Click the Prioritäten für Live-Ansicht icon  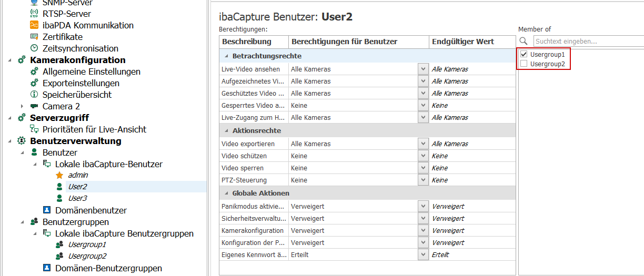[34, 129]
